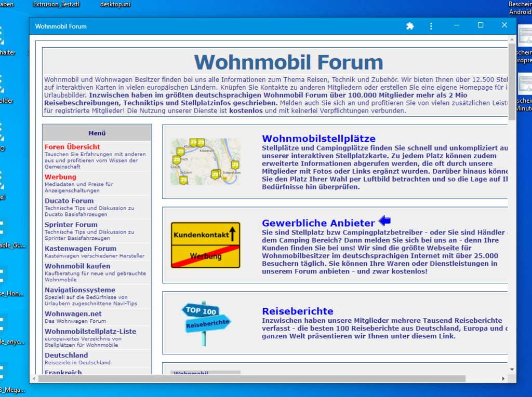Screen dimensions: 532x397
Task: Select Wohnmobil kaufen menu entry
Action: point(77,266)
